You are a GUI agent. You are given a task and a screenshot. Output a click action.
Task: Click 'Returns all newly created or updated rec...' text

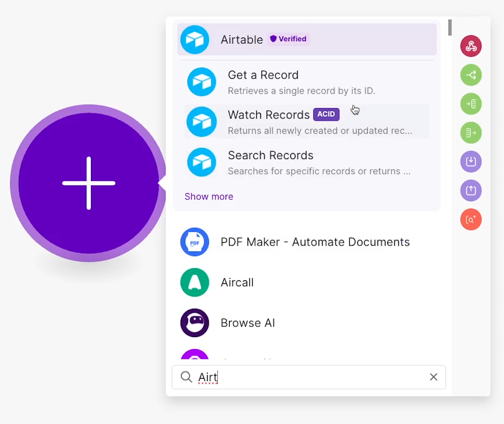pos(320,130)
